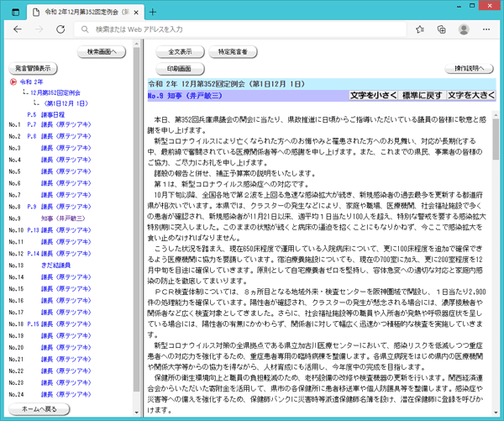The width and height of the screenshot is (504, 421).
Task: Open the tab actions menu icon
Action: (15, 13)
